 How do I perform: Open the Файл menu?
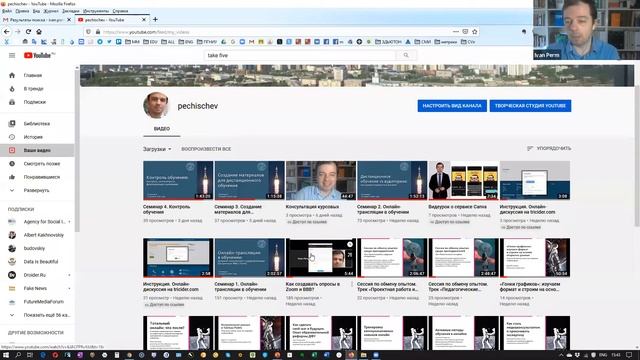pyautogui.click(x=7, y=11)
